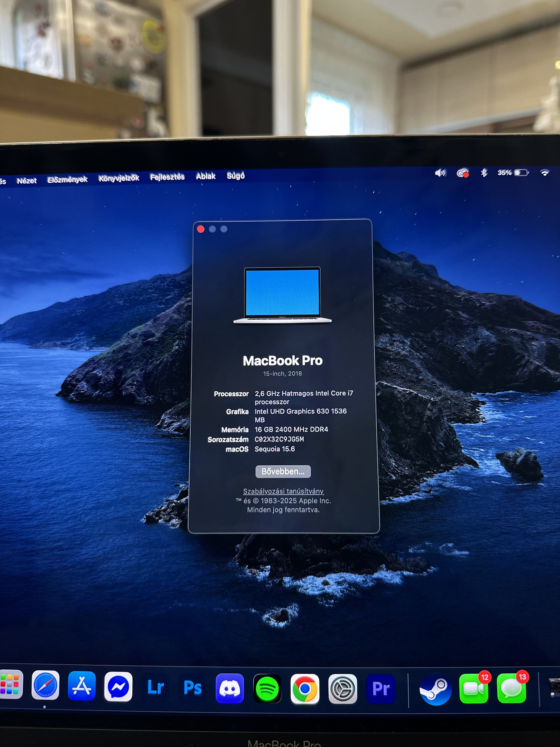This screenshot has width=560, height=747.
Task: Close the About This Mac window
Action: pyautogui.click(x=201, y=229)
